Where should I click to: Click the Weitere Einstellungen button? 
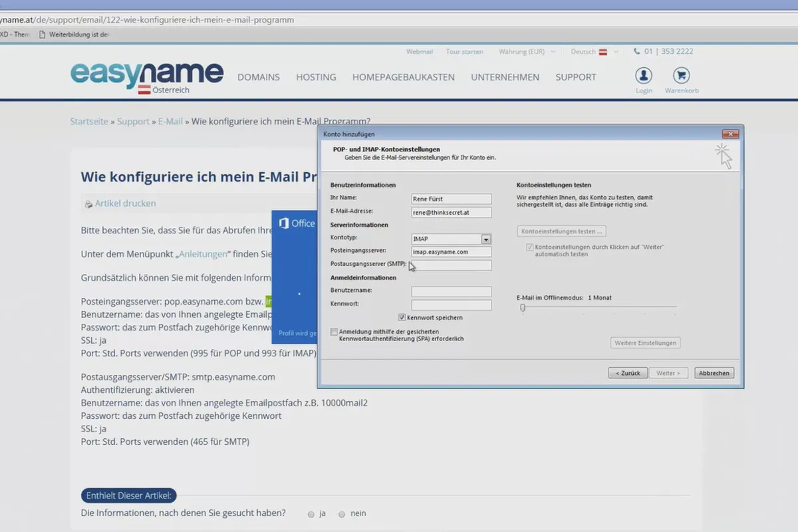(645, 343)
